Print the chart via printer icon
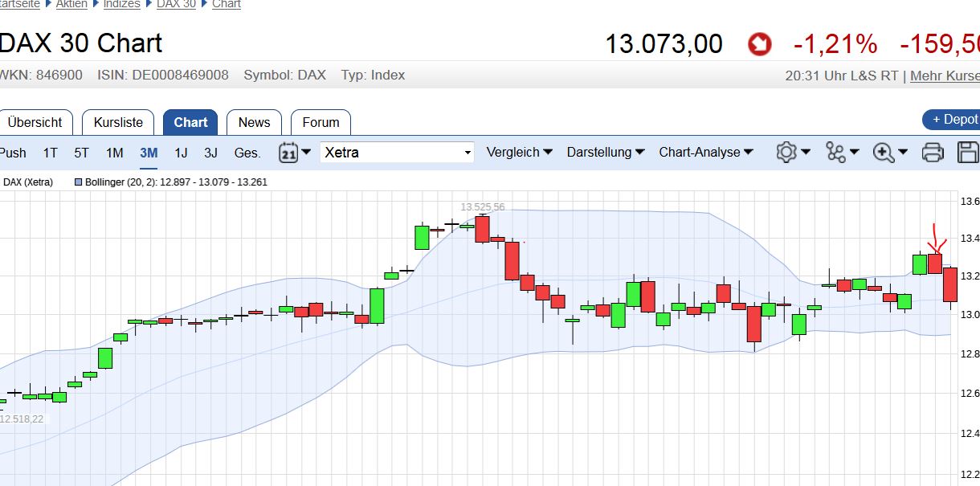The width and height of the screenshot is (980, 486). click(x=933, y=152)
